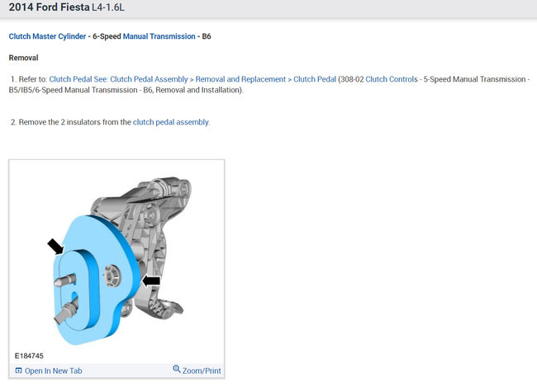Open the 'Clutch Controls' link in step 1
This screenshot has width=537, height=392.
[392, 79]
